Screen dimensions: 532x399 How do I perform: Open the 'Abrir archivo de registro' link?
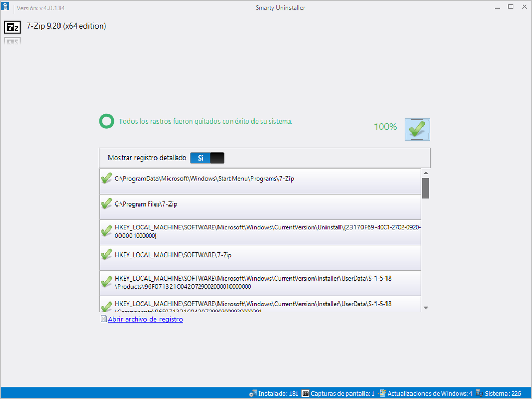coord(145,319)
